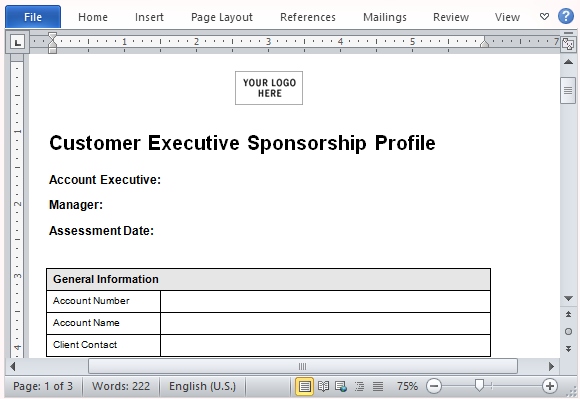The image size is (580, 399).
Task: Click the General Information table header
Action: (269, 279)
